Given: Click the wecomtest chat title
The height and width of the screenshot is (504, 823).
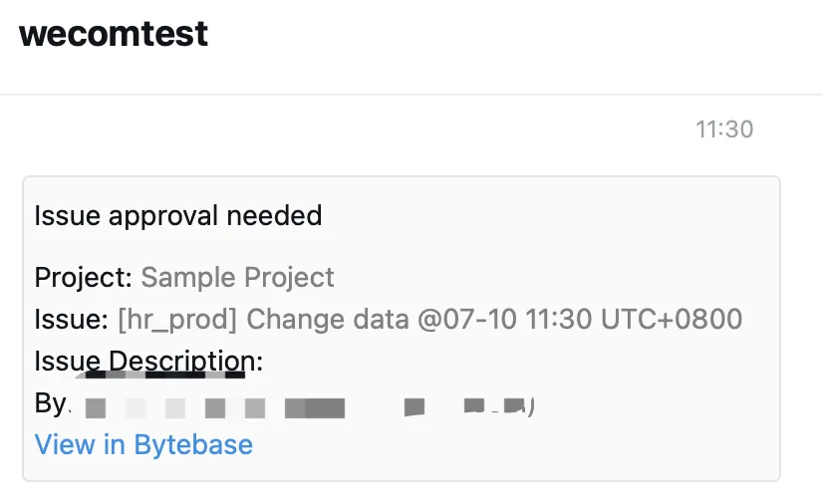Looking at the screenshot, I should pos(114,34).
